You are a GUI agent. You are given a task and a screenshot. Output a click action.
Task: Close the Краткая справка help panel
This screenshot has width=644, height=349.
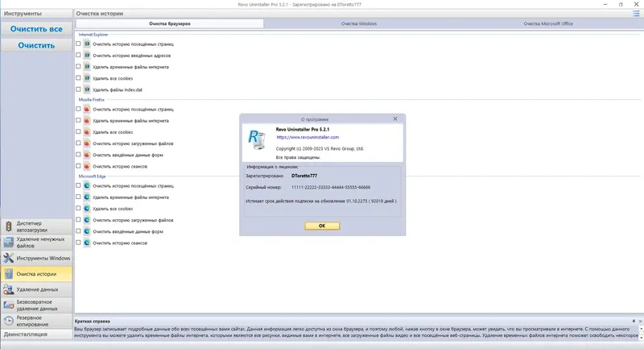click(x=640, y=321)
